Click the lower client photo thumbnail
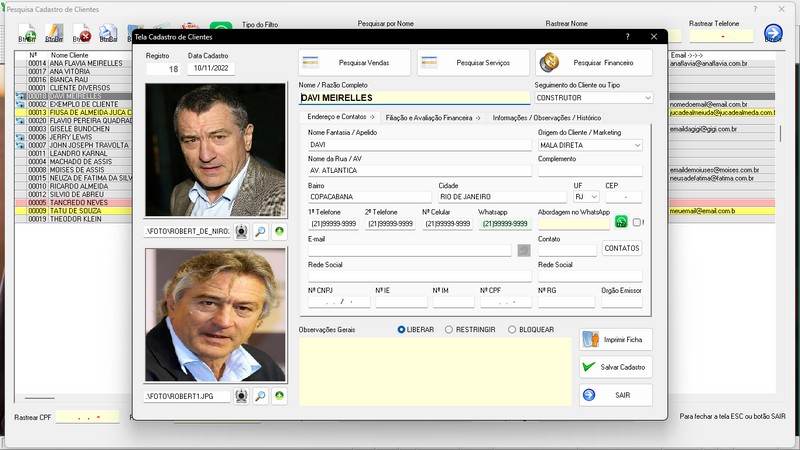 215,315
